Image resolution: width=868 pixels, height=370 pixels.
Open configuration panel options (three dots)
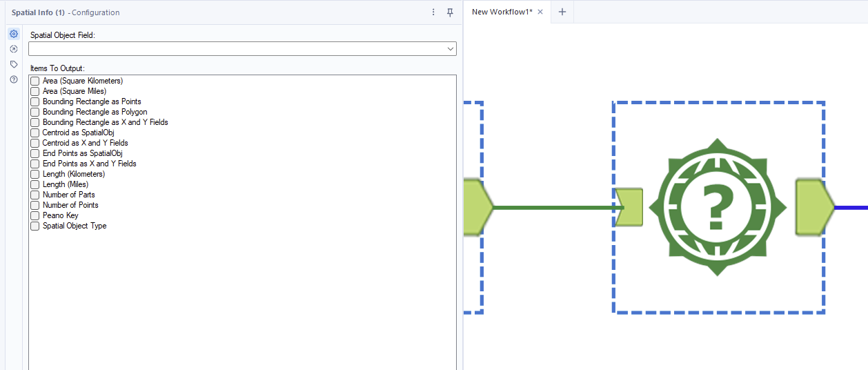[x=433, y=12]
